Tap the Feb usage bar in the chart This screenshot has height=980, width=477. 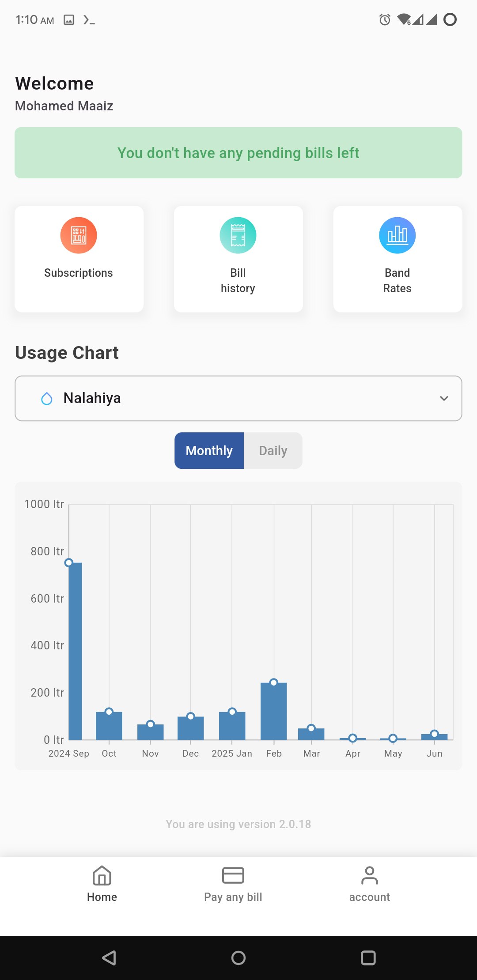pos(274,711)
